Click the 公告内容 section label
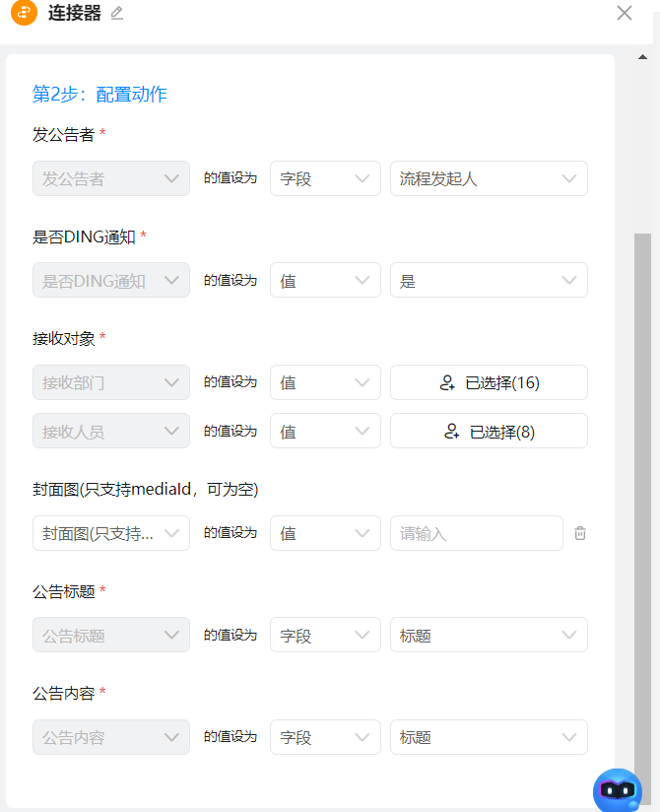Viewport: 660px width, 812px height. coord(64,693)
